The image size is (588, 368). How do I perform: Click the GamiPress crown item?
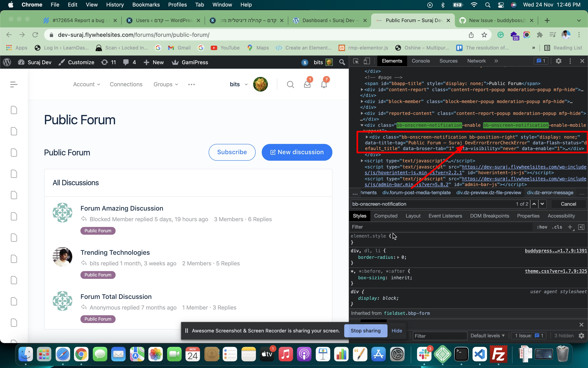click(190, 62)
